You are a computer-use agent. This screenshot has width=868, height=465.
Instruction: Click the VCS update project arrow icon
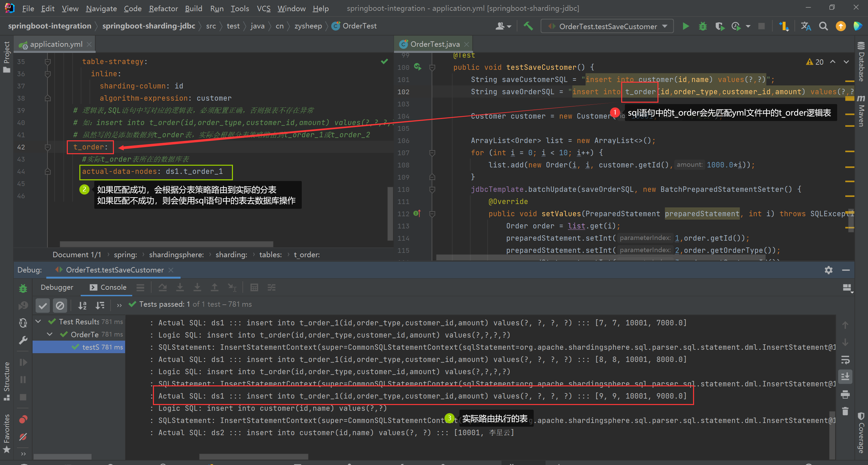(x=784, y=26)
